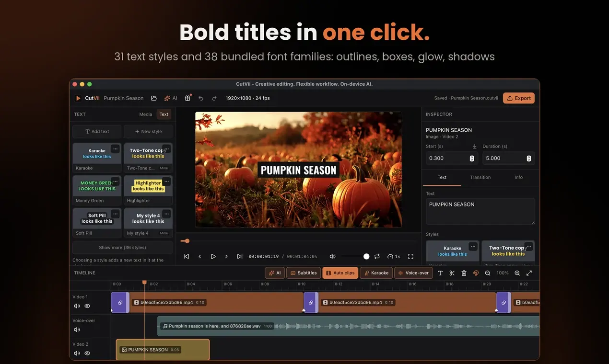609x364 pixels.
Task: Open Inspector Karaoke style options menu
Action: tap(473, 247)
